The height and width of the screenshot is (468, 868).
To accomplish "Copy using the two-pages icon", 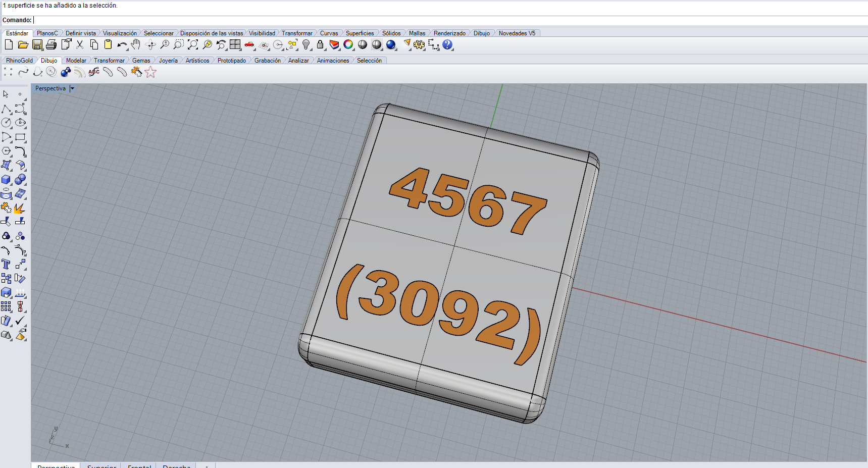I will 94,45.
